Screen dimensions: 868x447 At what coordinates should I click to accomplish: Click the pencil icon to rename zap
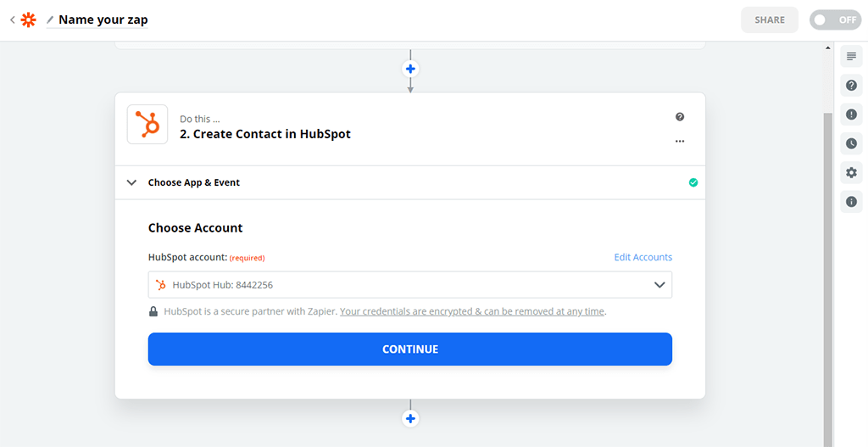(50, 20)
